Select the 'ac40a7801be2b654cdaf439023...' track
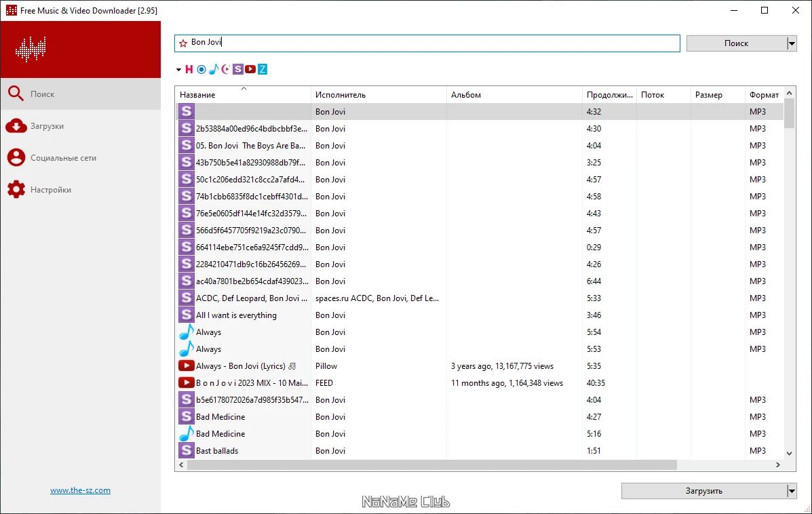Screen dimensions: 812x514 pos(252,281)
